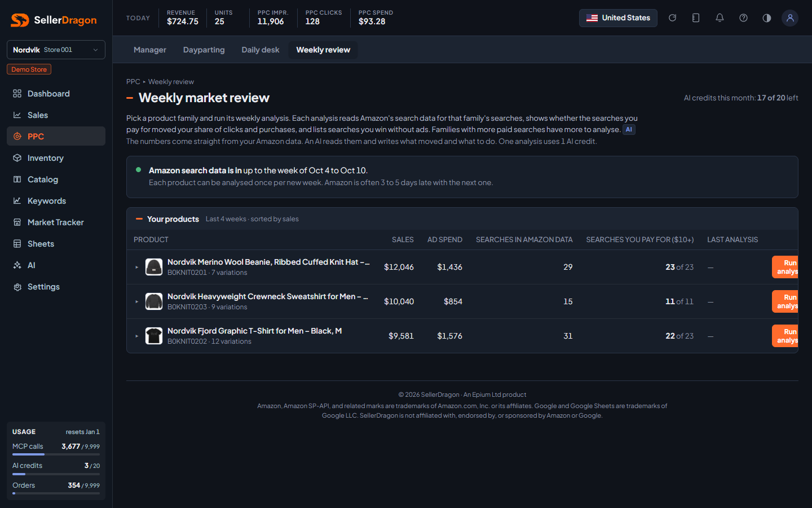The image size is (812, 508).
Task: Click the Heavyweight Crewneck Sweatshirt thumbnail
Action: [154, 301]
